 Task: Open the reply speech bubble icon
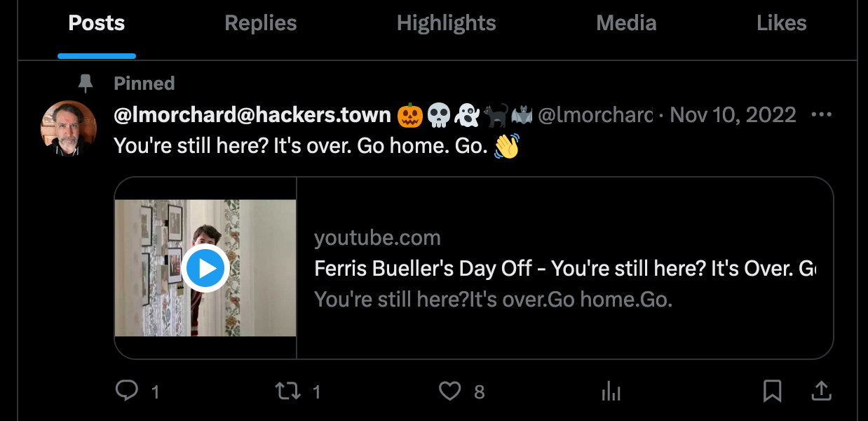[x=127, y=391]
